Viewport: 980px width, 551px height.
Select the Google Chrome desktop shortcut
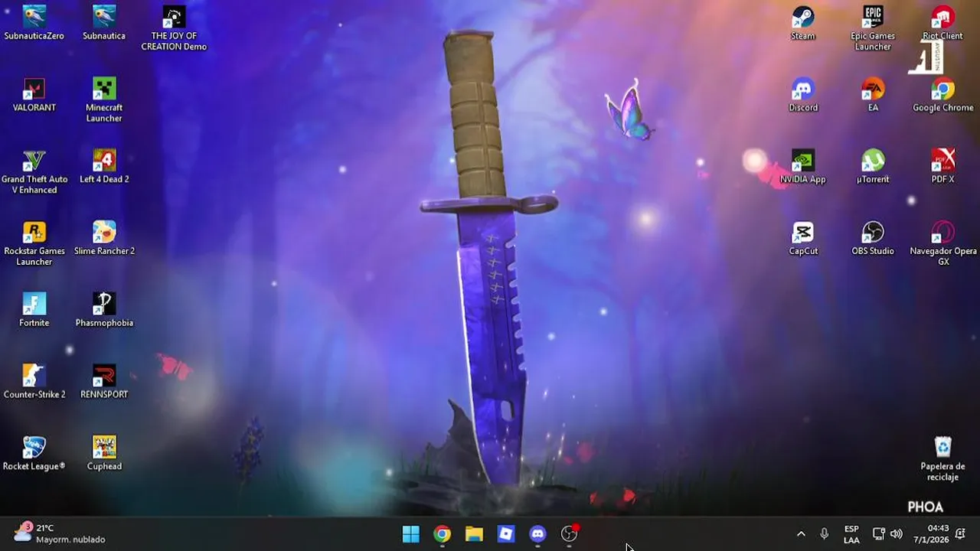(x=942, y=95)
